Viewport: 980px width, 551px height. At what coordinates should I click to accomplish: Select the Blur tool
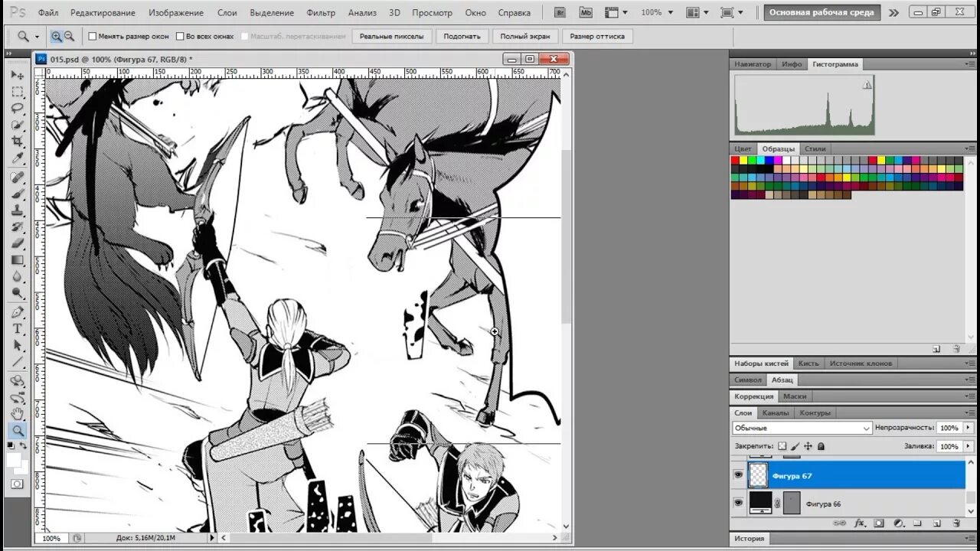(18, 277)
